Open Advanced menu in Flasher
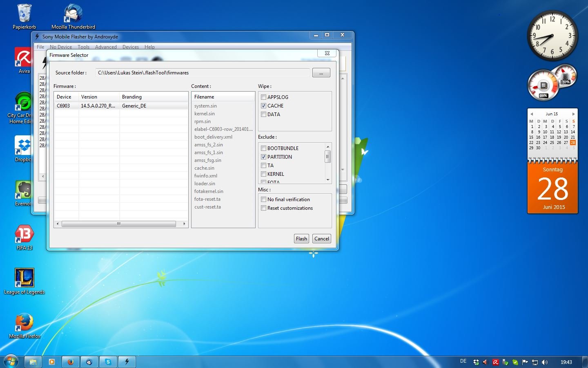Image resolution: width=588 pixels, height=368 pixels. tap(106, 47)
